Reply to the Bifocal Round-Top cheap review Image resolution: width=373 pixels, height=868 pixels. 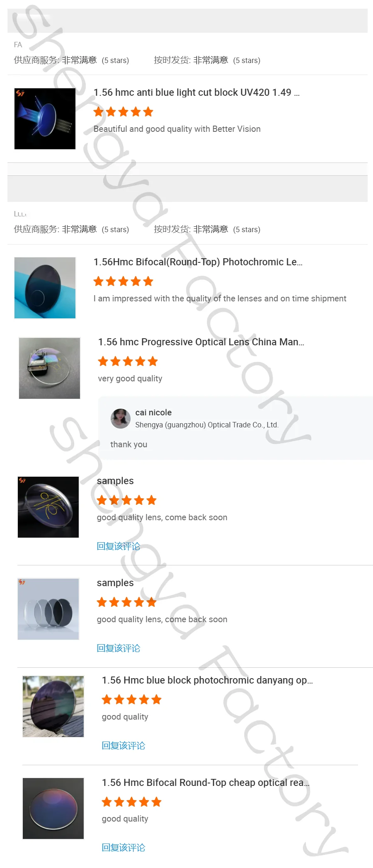[124, 848]
